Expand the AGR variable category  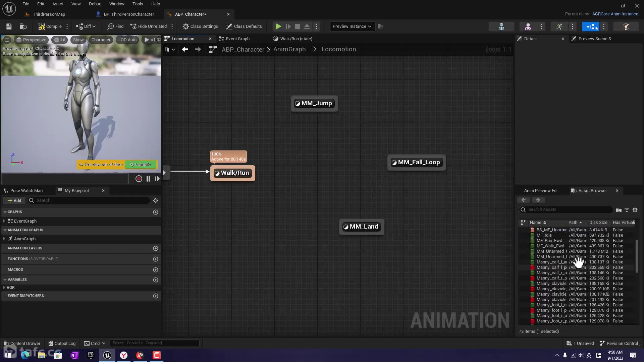click(x=4, y=288)
